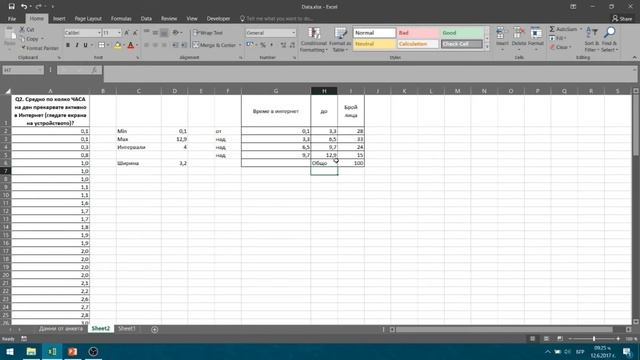Open the font name dropdown
Image resolution: width=640 pixels, height=360 pixels.
tap(99, 33)
